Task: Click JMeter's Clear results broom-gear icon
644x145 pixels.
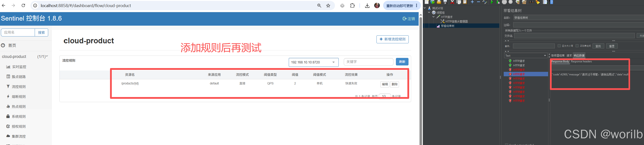Action: coord(518,2)
